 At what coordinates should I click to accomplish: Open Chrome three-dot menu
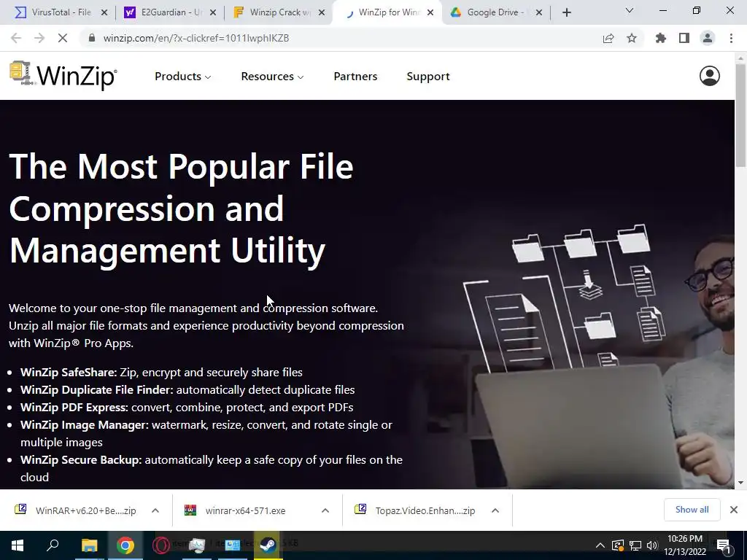[x=731, y=38]
